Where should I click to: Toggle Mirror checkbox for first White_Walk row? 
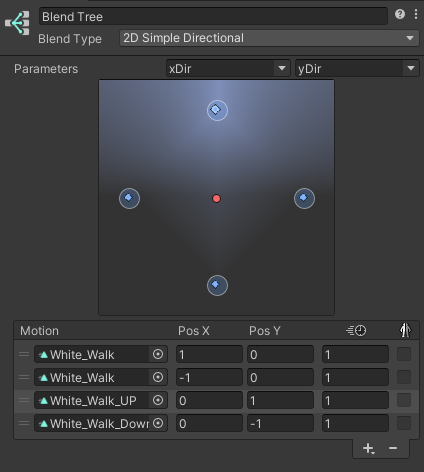[404, 354]
